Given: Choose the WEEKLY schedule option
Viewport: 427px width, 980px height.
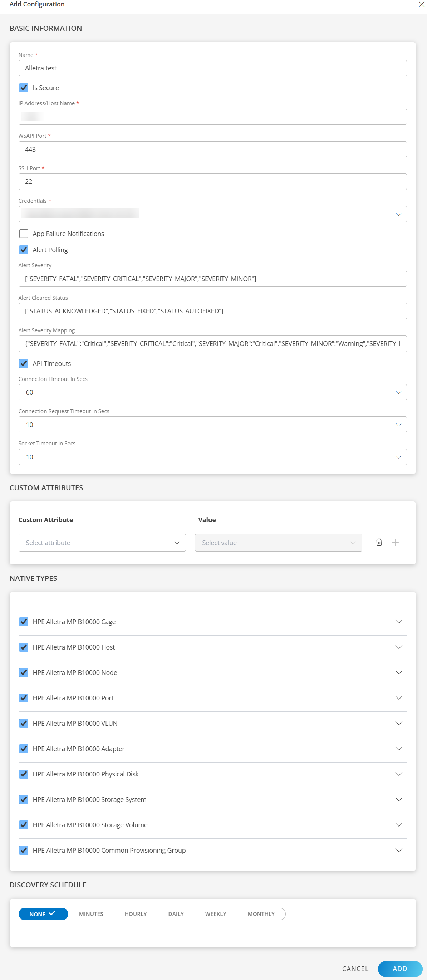Looking at the screenshot, I should coord(216,914).
